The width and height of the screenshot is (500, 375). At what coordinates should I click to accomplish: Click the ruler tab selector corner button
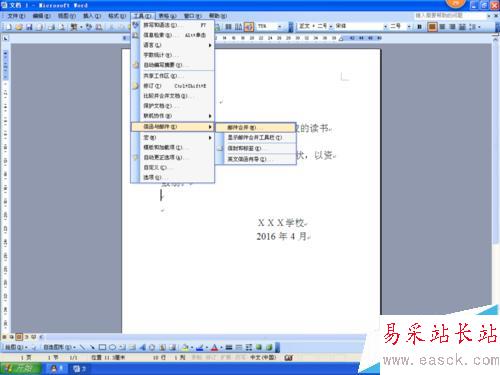pyautogui.click(x=5, y=38)
